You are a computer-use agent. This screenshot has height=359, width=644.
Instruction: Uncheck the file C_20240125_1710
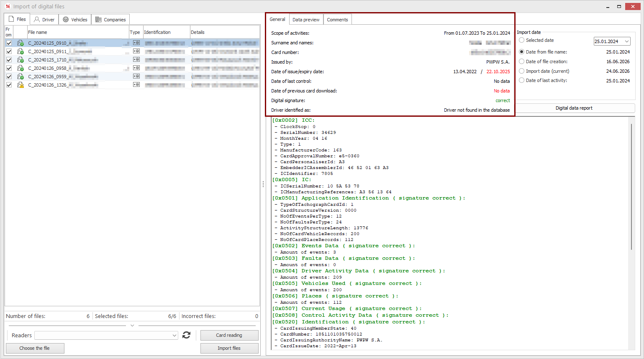click(x=9, y=60)
